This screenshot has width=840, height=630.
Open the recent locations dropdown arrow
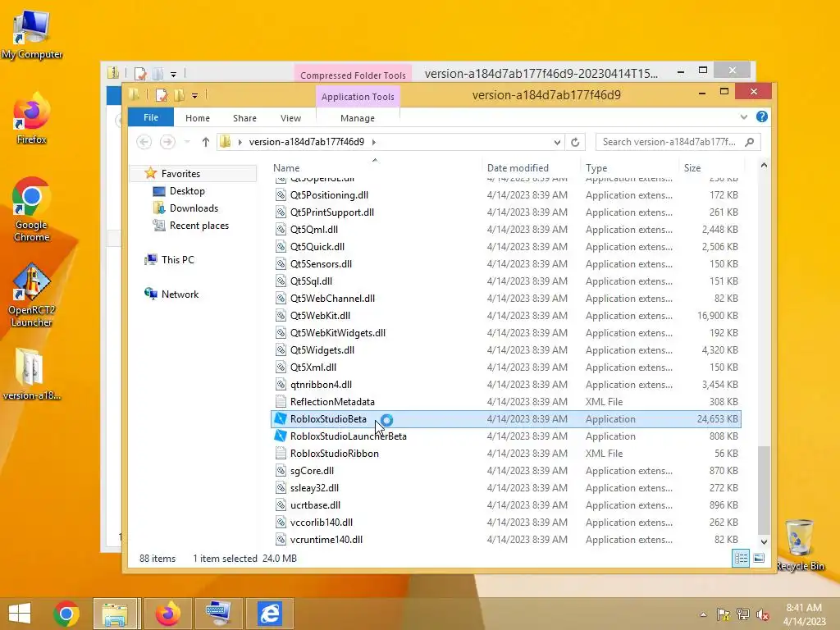(x=187, y=142)
